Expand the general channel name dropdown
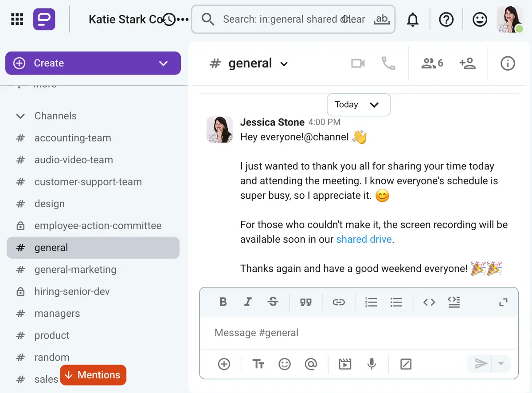 point(284,63)
